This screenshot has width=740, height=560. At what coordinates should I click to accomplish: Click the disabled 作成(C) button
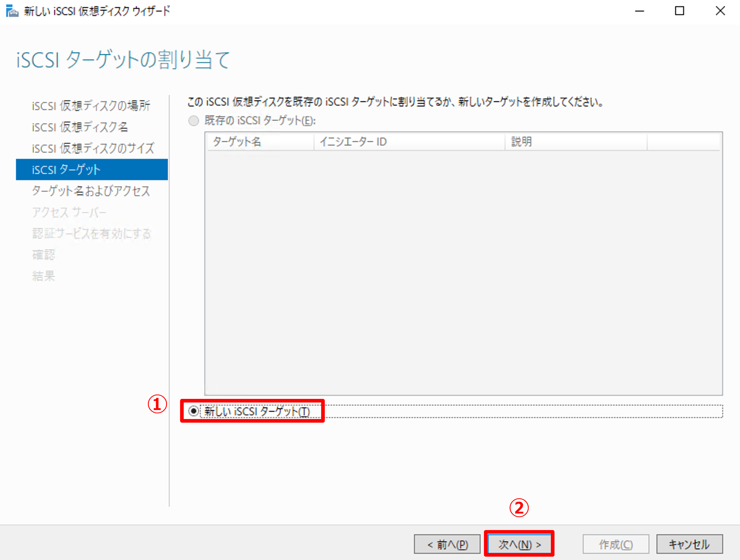coord(615,544)
